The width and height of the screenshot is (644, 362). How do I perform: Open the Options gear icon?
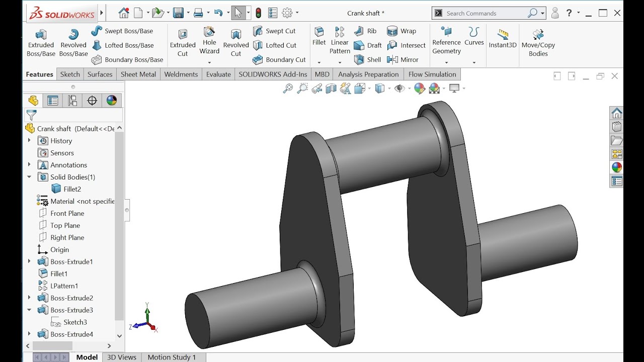pyautogui.click(x=287, y=13)
